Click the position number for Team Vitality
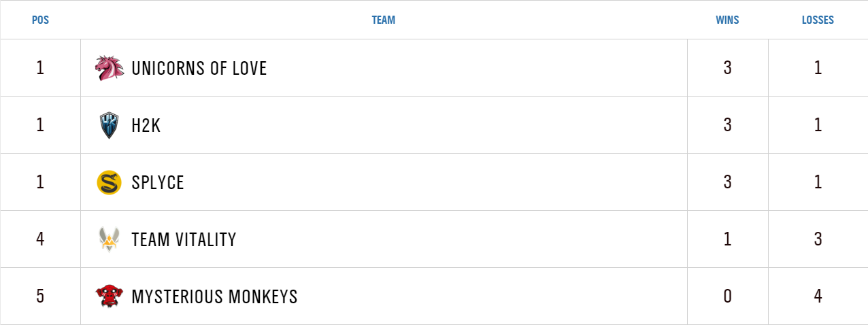This screenshot has width=868, height=325. pyautogui.click(x=40, y=239)
